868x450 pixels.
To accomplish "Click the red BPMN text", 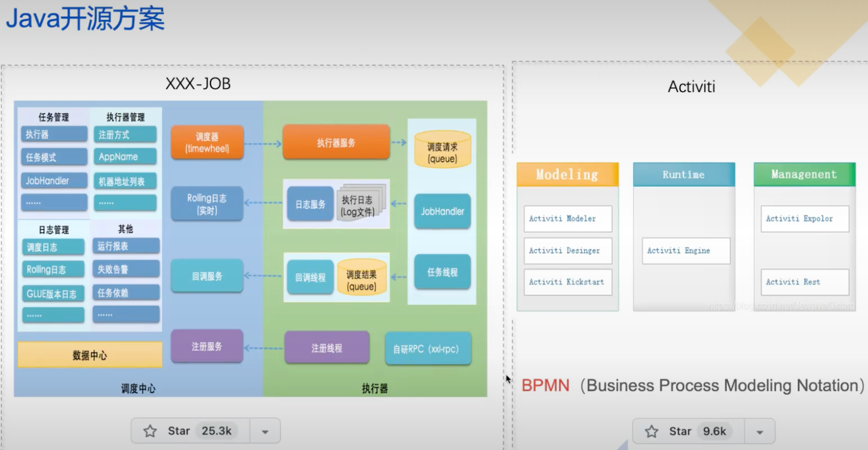I will click(545, 385).
